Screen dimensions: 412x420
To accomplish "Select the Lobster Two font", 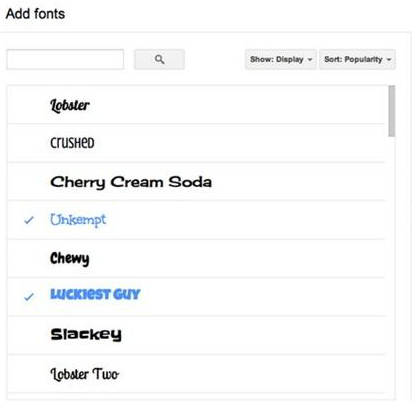I will click(x=84, y=374).
